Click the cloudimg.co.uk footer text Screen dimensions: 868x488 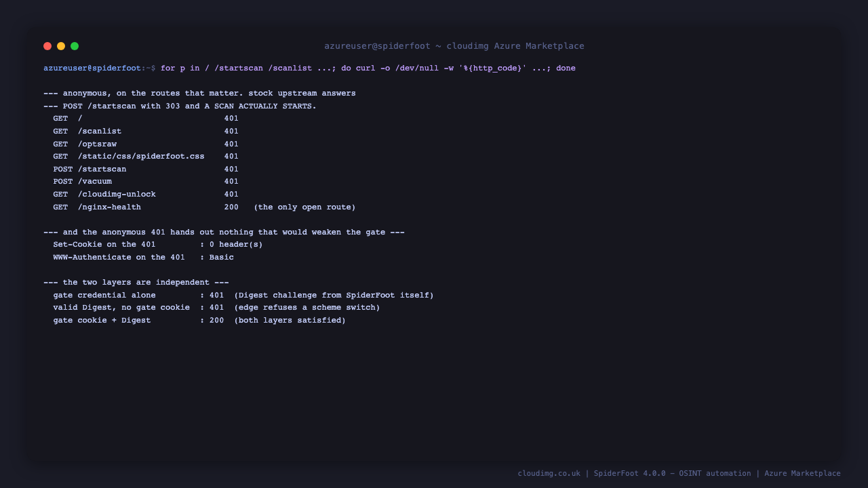pos(549,474)
